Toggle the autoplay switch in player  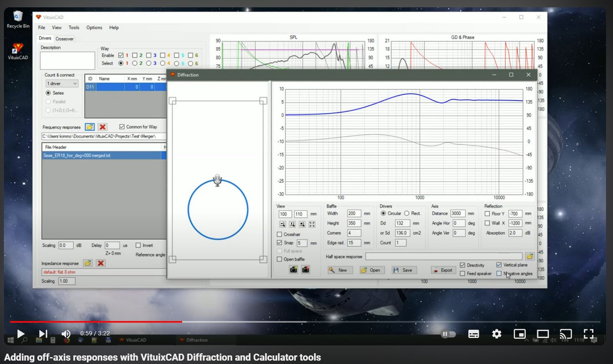(448, 334)
